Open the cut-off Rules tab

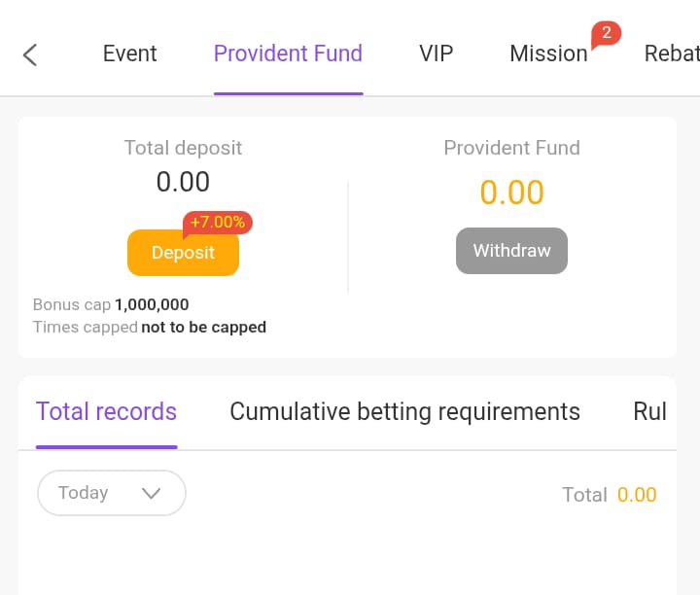650,411
